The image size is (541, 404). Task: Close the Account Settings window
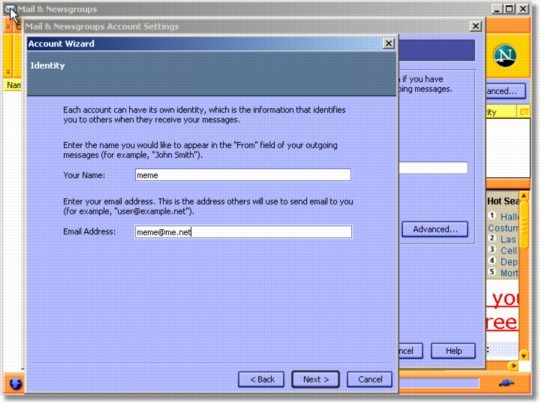pyautogui.click(x=476, y=26)
